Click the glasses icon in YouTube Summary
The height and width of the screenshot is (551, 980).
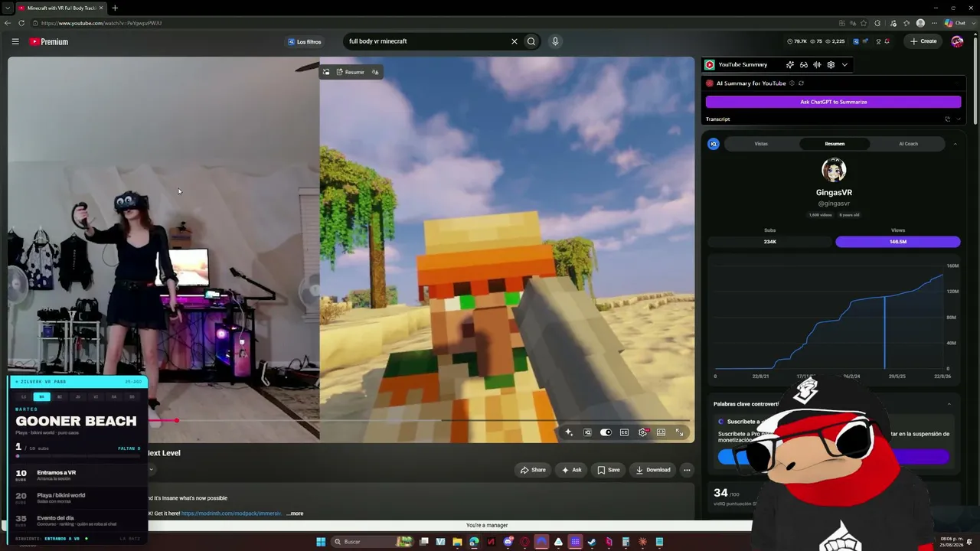804,65
